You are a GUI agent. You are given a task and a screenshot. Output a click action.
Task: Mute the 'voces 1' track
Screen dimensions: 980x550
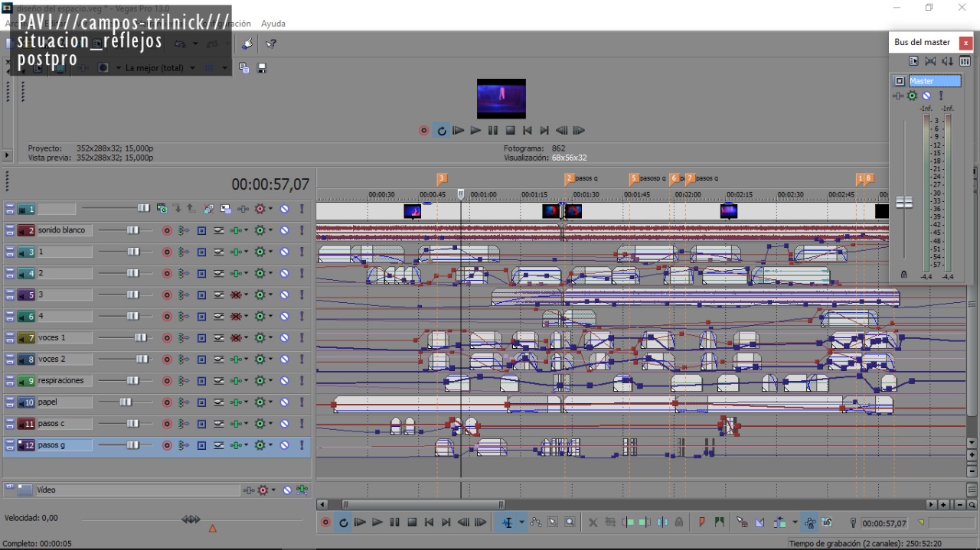(284, 337)
